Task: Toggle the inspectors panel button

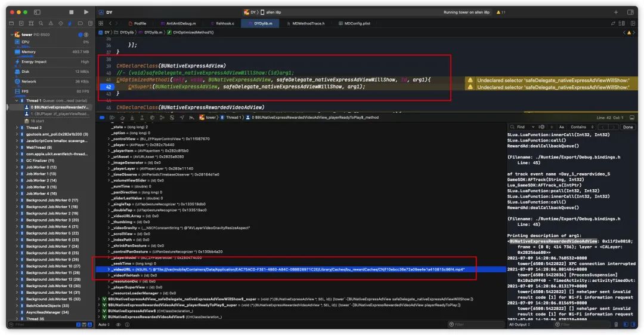Action: point(630,13)
